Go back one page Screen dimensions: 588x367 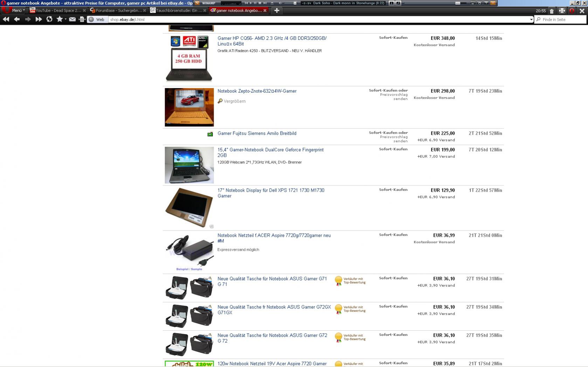(x=17, y=19)
